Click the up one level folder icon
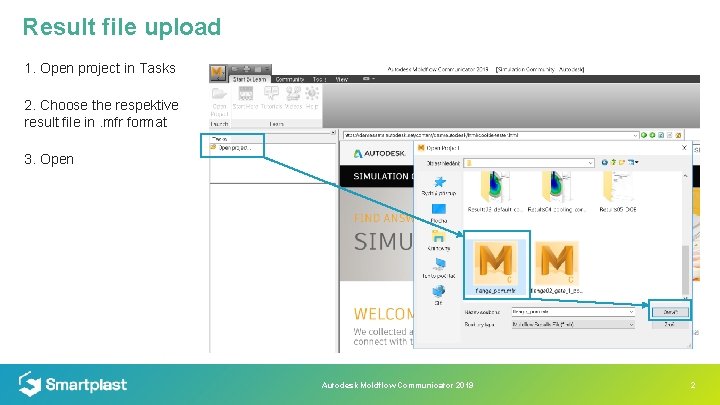The height and width of the screenshot is (405, 720). tap(613, 162)
